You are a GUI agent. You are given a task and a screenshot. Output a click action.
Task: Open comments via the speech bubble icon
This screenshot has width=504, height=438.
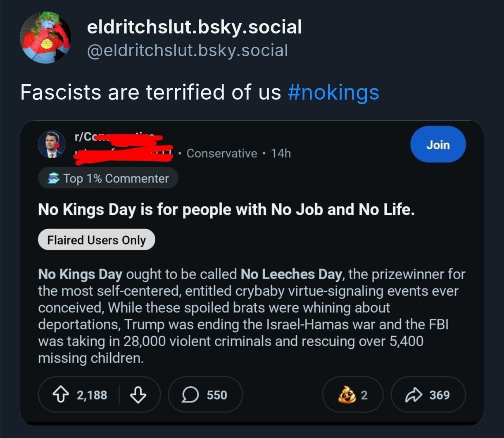(190, 395)
